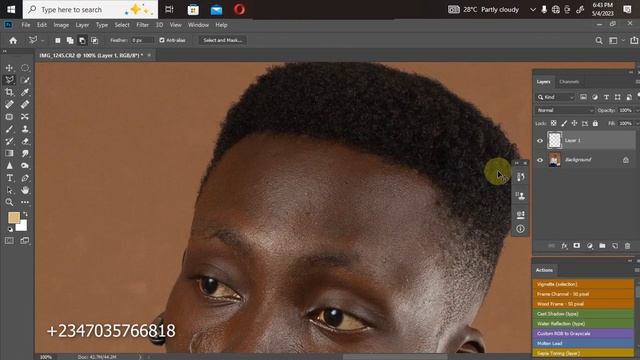640x360 pixels.
Task: Open the Kind filter dropdown
Action: (556, 97)
